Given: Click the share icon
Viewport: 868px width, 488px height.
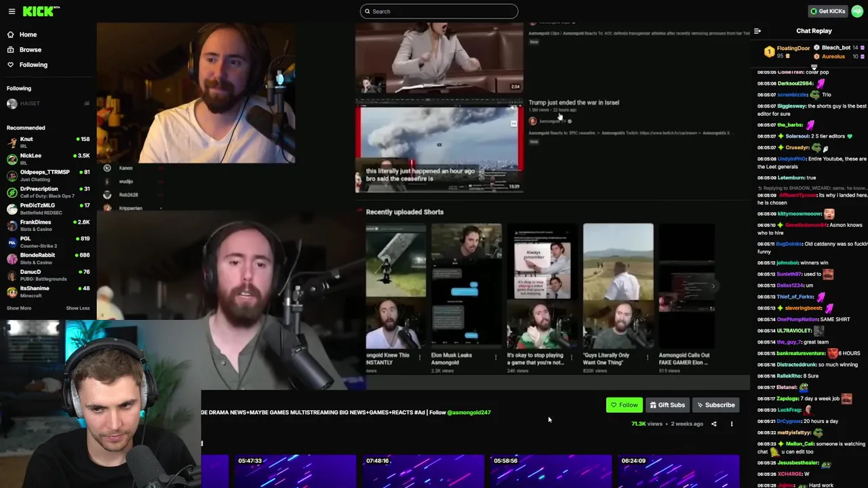Looking at the screenshot, I should tap(713, 424).
